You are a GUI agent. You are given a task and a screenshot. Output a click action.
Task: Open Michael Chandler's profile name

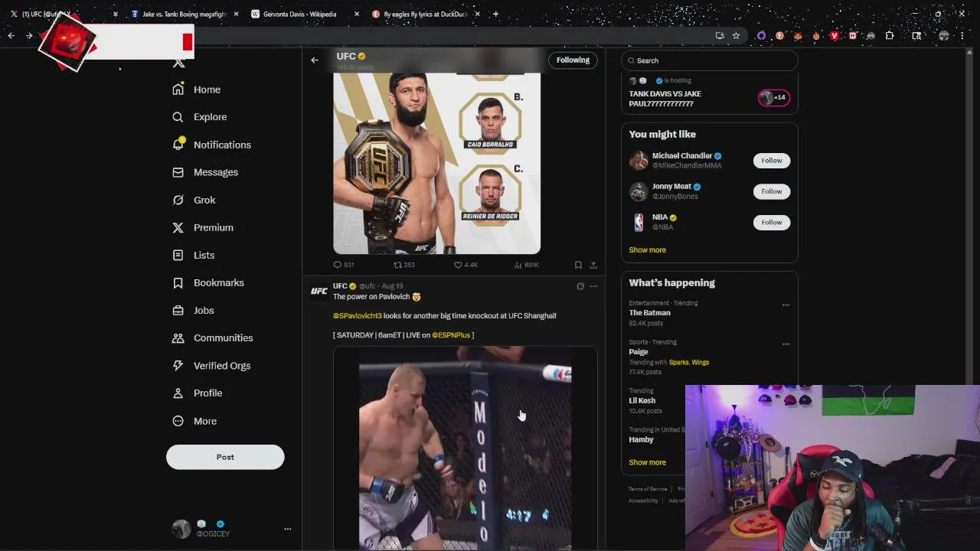(682, 155)
